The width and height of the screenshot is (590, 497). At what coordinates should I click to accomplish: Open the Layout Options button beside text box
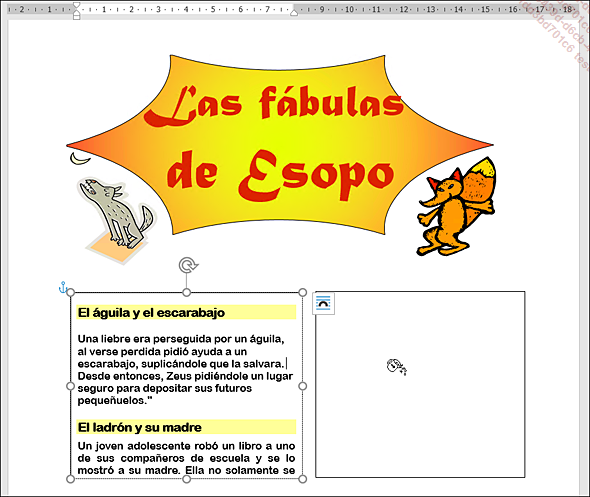pos(324,303)
